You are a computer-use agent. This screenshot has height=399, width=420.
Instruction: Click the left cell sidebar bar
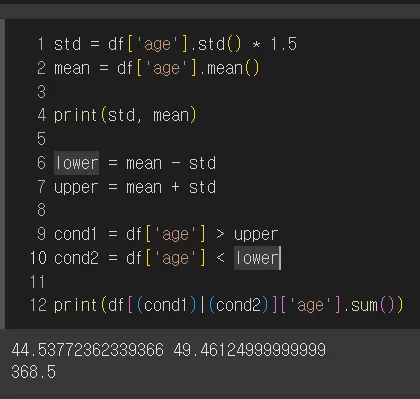pyautogui.click(x=3, y=173)
